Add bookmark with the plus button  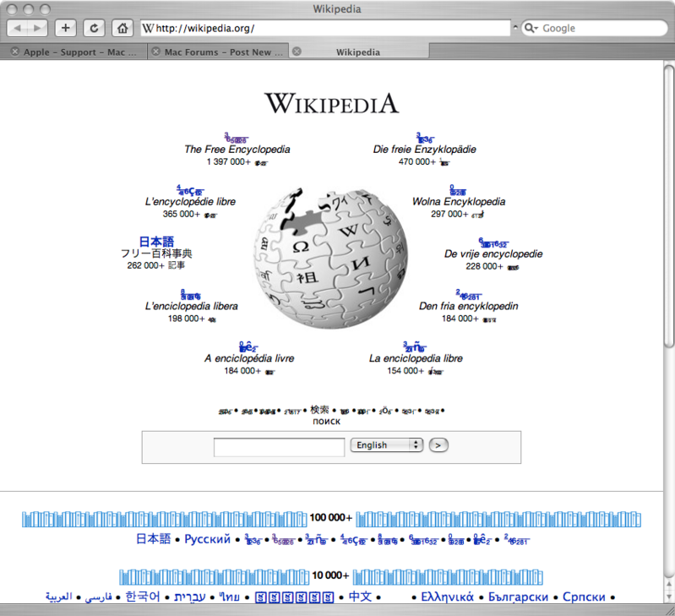[65, 29]
